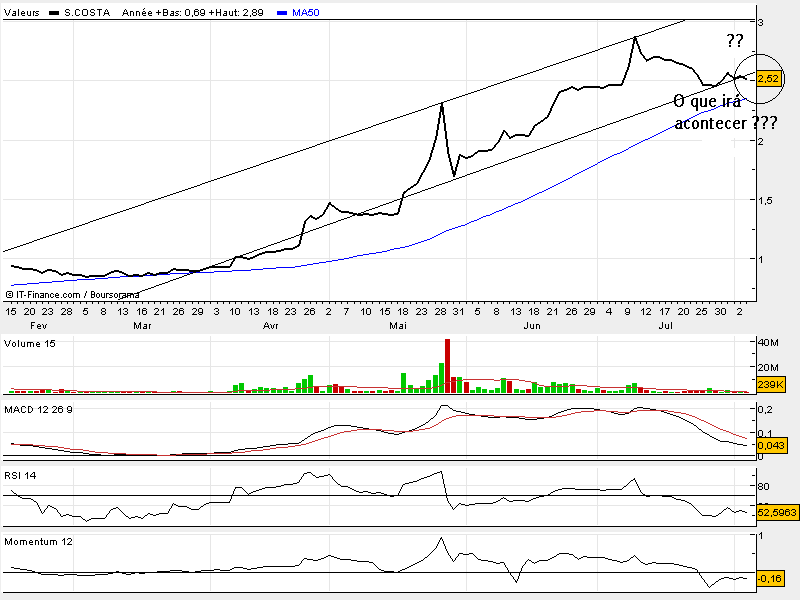Click the black S.COSTA legend marker

[54, 13]
